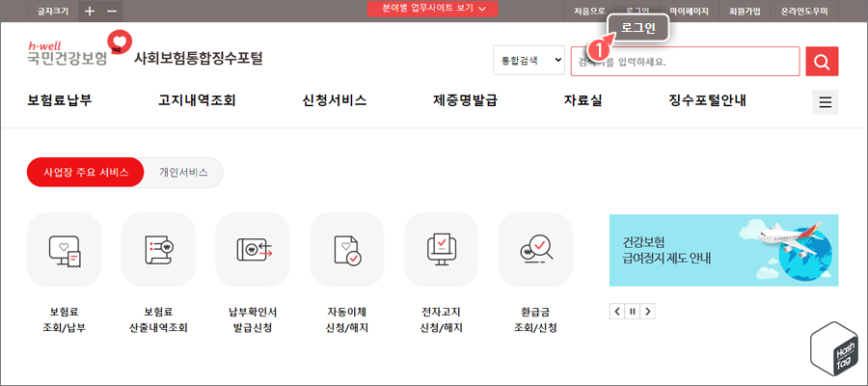Click the 사회보험통합징수포털 title
This screenshot has height=386, width=868.
198,58
